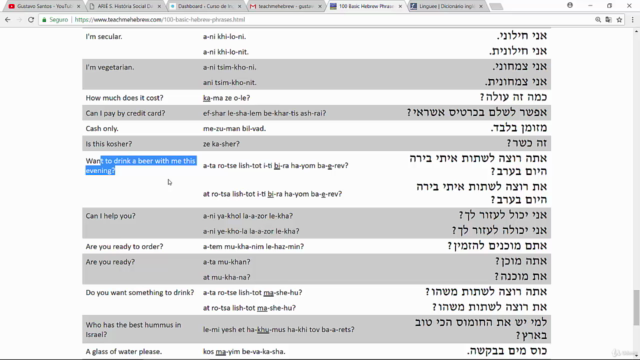Click the green Seguro padlock icon

click(x=44, y=20)
